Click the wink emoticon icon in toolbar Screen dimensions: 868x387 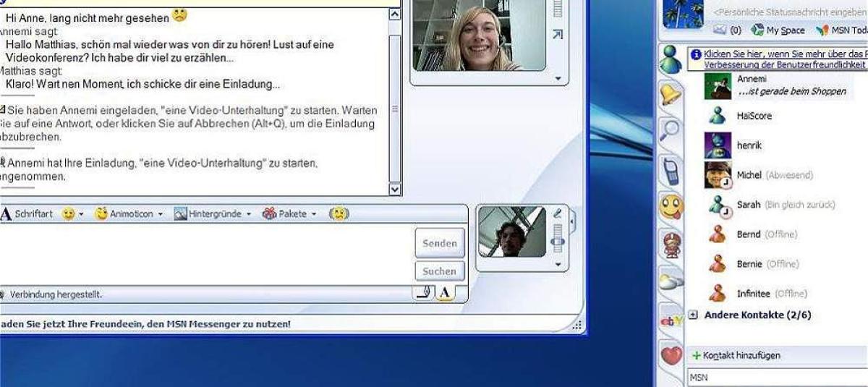(x=338, y=214)
